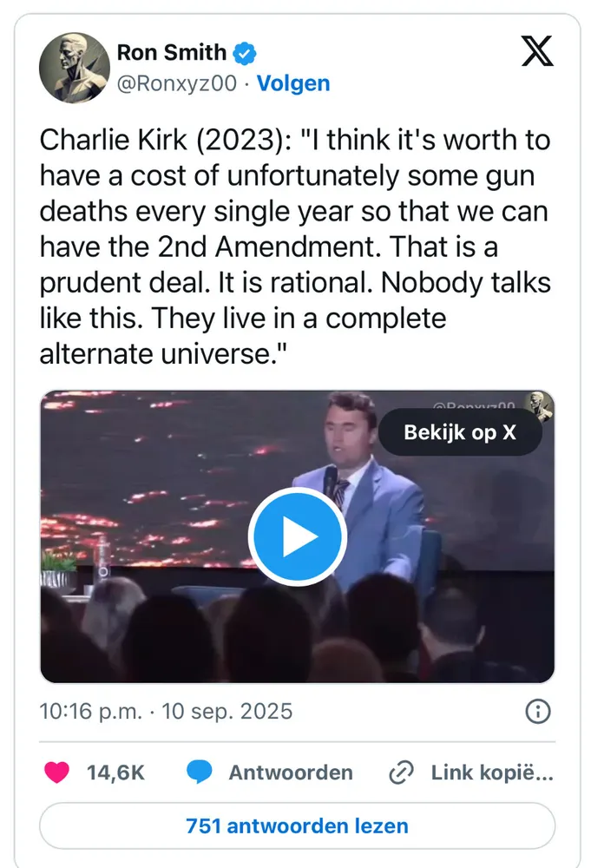
Task: Play the embedded video
Action: (x=297, y=537)
